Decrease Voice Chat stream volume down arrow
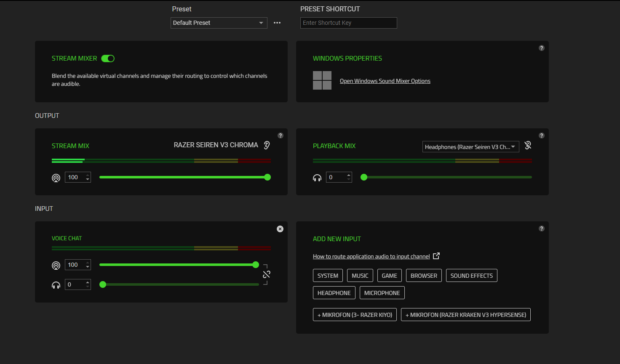 click(88, 267)
